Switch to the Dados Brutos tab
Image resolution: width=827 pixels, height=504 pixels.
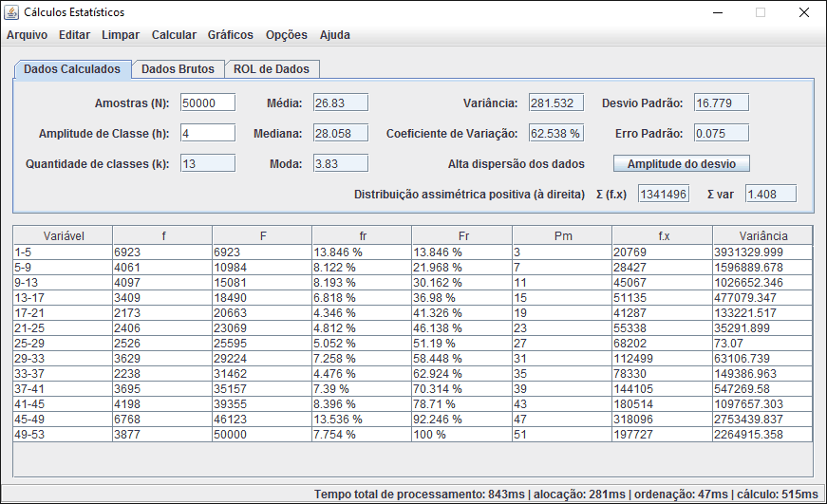click(x=179, y=69)
